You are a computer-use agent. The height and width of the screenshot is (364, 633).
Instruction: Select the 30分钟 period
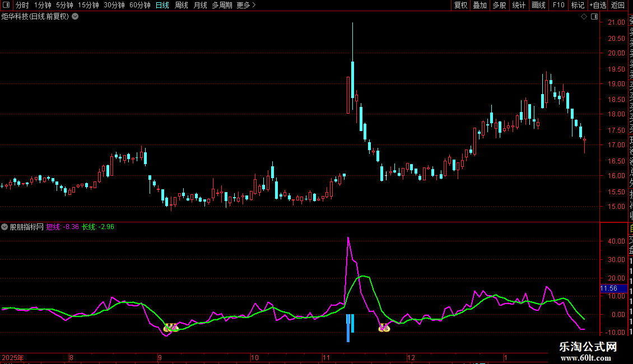[114, 5]
